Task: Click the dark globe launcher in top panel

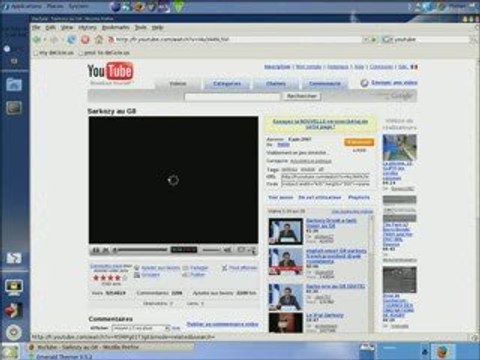Action: point(115,7)
